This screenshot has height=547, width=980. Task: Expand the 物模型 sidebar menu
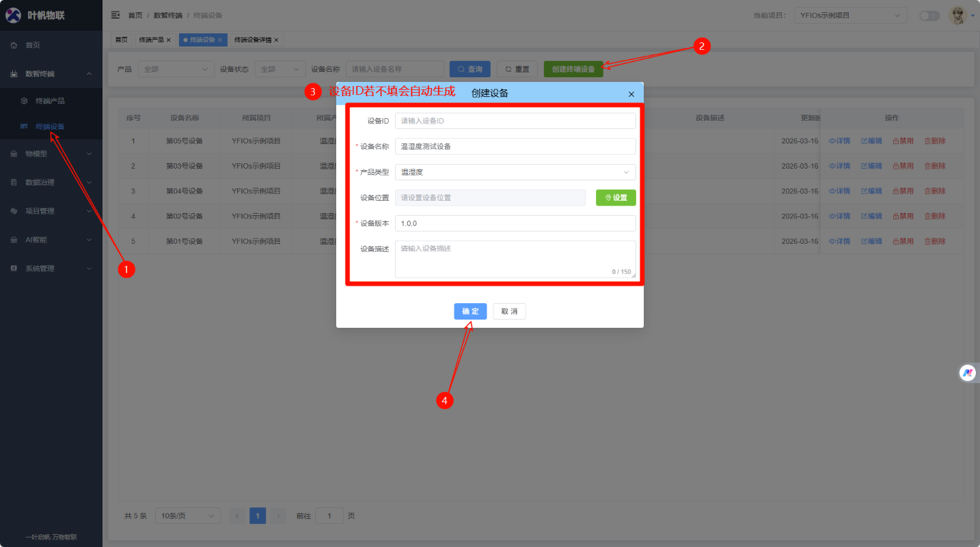[x=51, y=154]
